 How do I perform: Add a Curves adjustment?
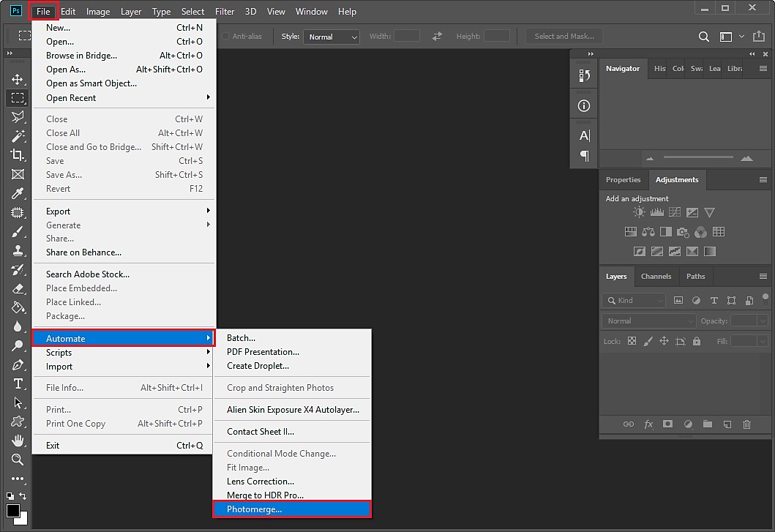click(674, 212)
